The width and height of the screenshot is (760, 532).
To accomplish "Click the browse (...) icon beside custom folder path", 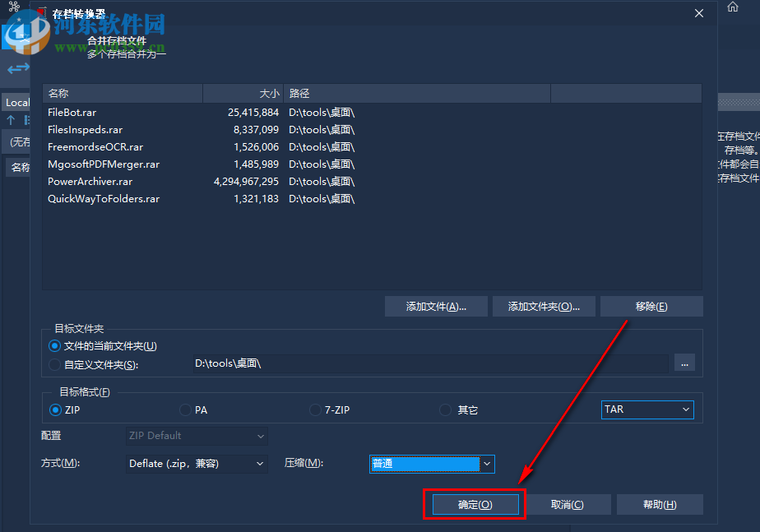I will (x=684, y=363).
